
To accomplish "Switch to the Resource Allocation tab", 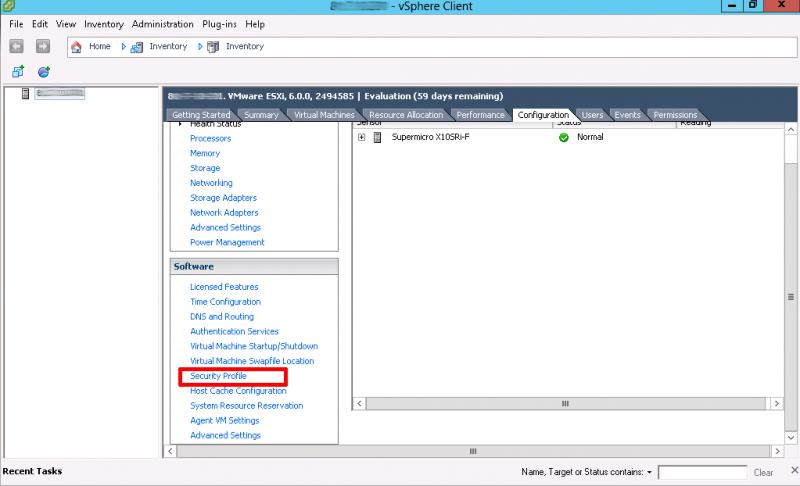I will coord(406,115).
